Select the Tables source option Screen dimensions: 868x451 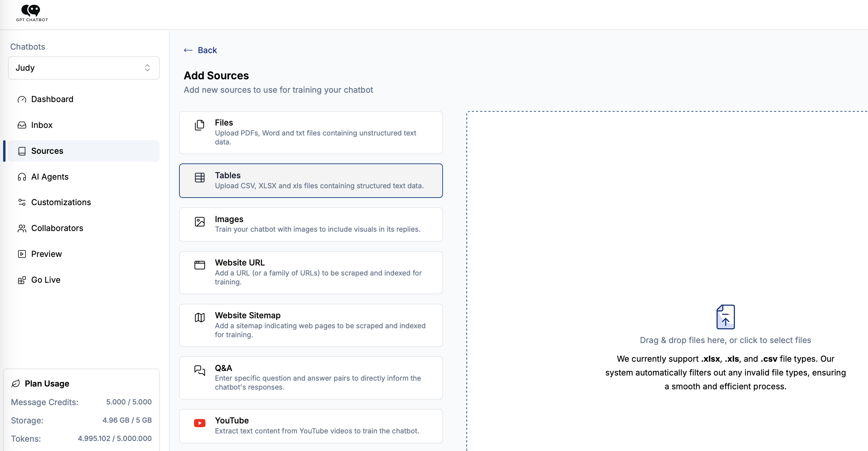[310, 181]
